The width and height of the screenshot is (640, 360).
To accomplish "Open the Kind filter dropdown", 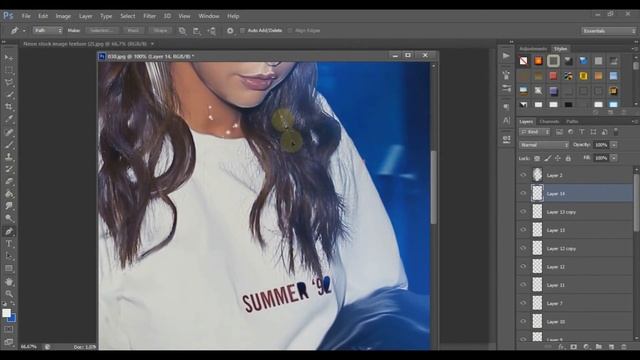I will (535, 132).
